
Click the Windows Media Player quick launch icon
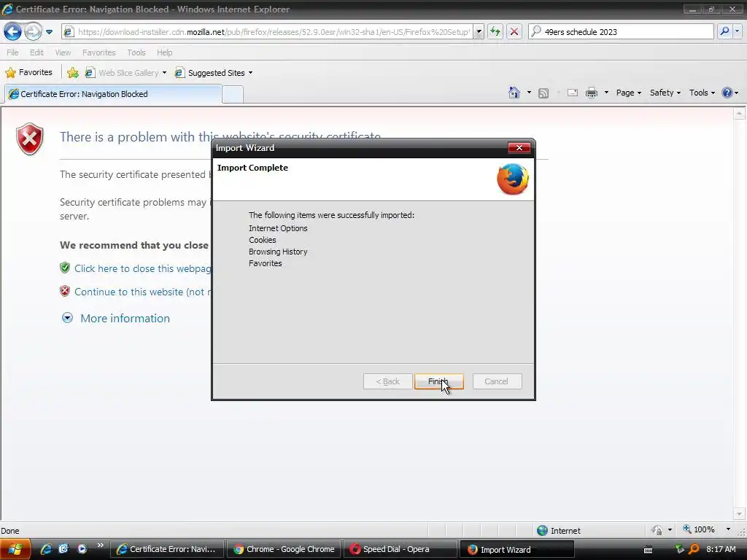pos(82,548)
